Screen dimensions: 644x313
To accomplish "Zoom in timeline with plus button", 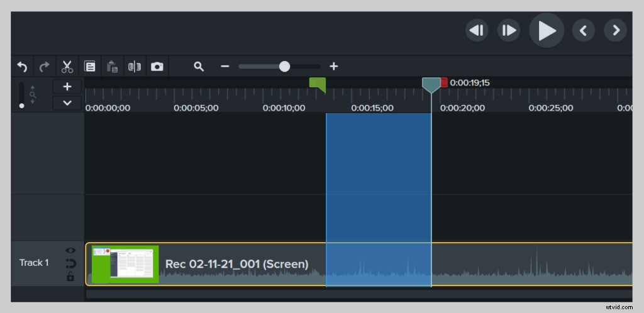I will (x=334, y=66).
